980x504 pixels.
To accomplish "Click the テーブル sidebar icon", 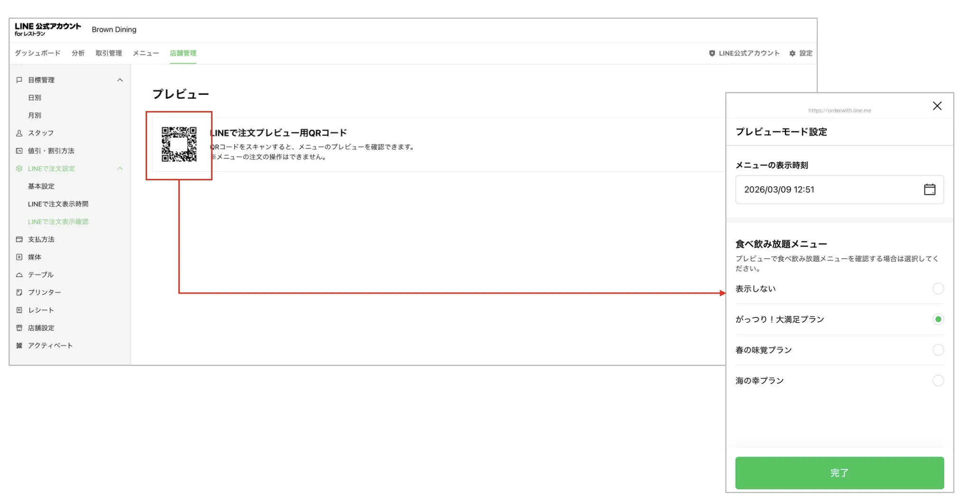I will [x=19, y=275].
